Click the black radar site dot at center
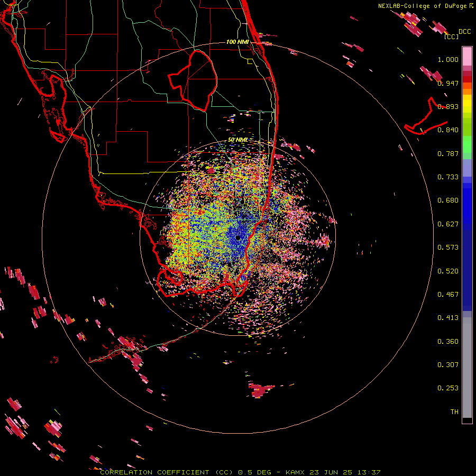Screen dimensions: 476x476 click(238, 237)
